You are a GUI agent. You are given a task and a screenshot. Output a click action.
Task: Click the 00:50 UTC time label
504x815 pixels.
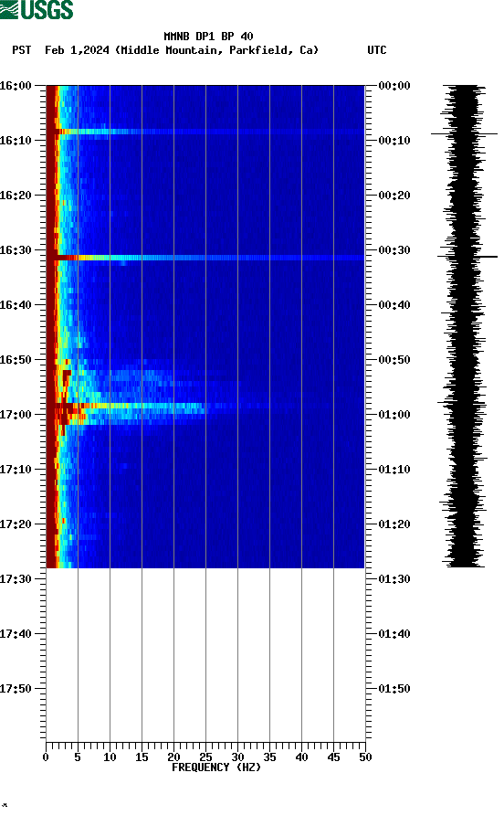394,360
